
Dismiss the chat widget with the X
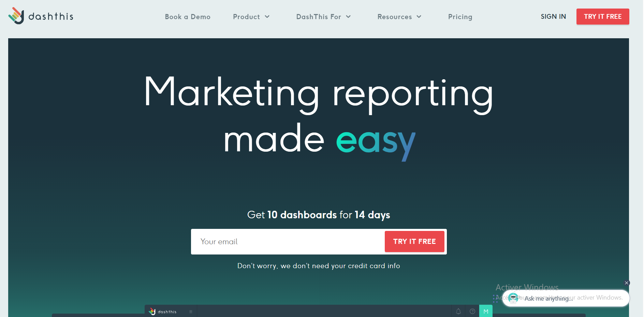tap(627, 283)
